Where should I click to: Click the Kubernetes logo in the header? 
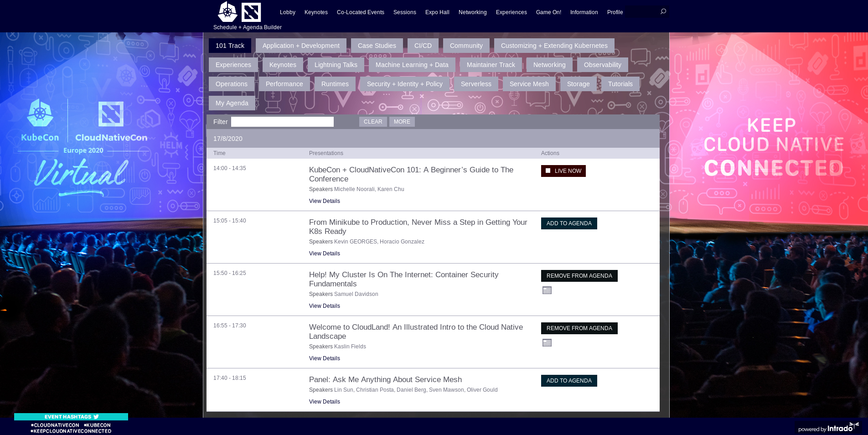(227, 12)
